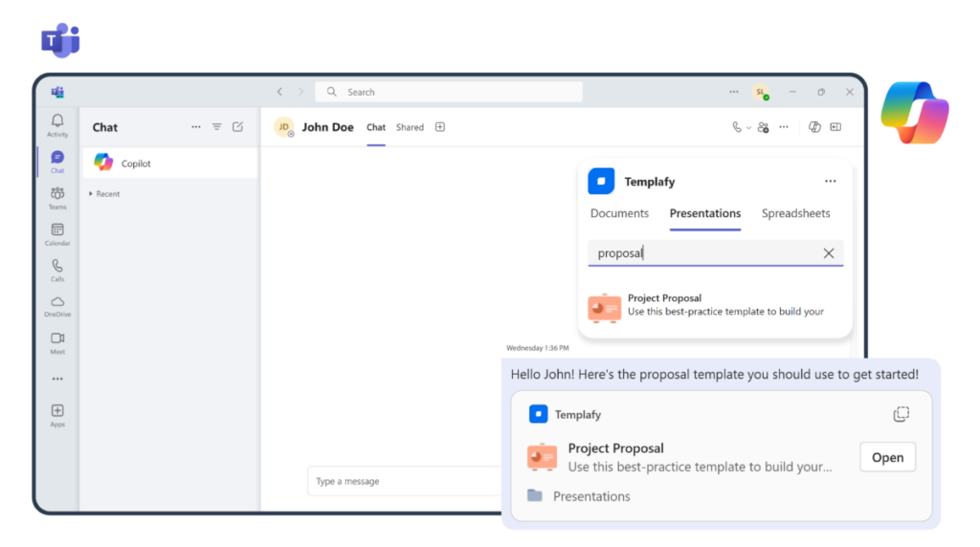
Task: Open the Activity bell in sidebar
Action: 57,125
